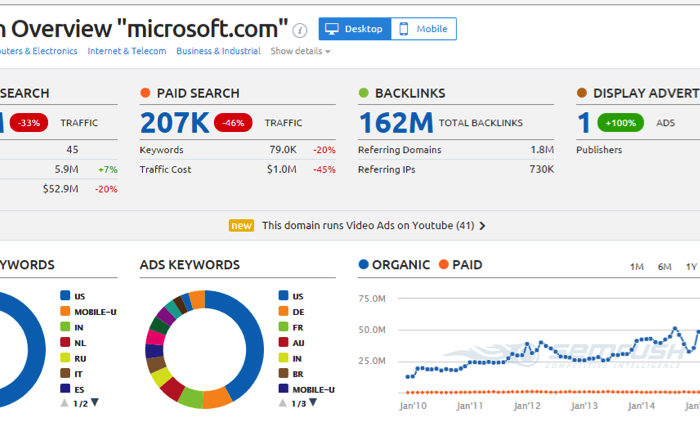Toggle NL swatch in organic keywords legend
The image size is (700, 432).
(x=65, y=342)
